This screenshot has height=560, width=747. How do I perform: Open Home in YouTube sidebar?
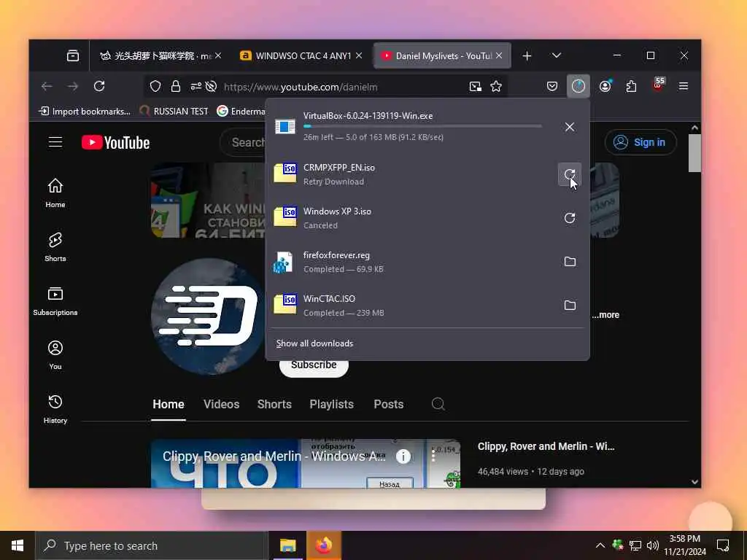point(55,192)
